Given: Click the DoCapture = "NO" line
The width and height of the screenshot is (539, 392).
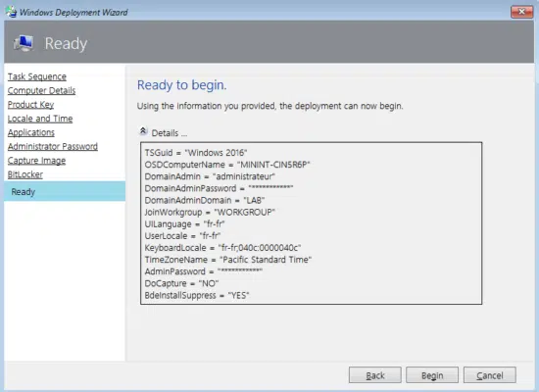Looking at the screenshot, I should (x=181, y=283).
